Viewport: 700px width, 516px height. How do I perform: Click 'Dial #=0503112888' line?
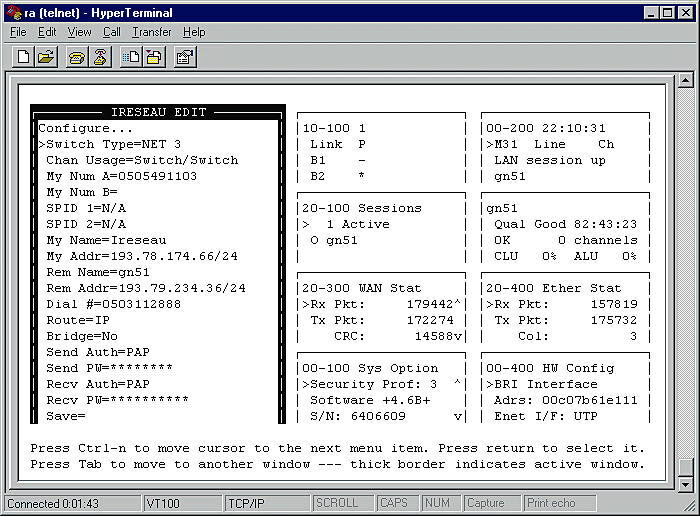[114, 304]
